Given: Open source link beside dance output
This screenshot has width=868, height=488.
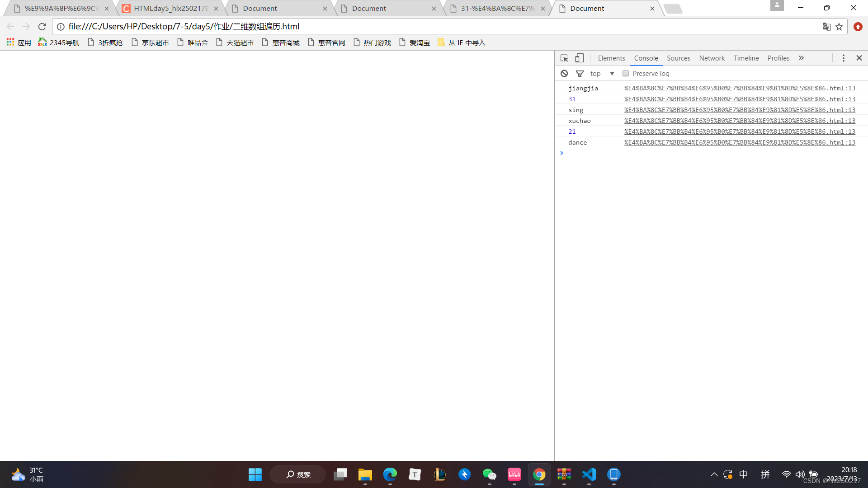Looking at the screenshot, I should point(740,142).
